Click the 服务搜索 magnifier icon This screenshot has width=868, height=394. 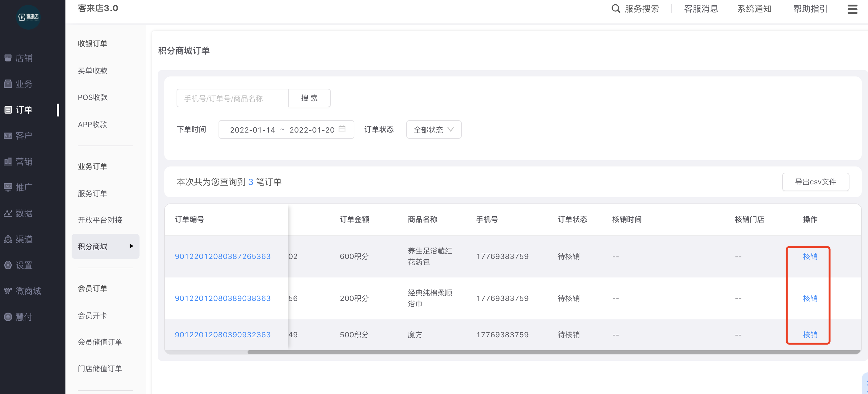(x=616, y=9)
